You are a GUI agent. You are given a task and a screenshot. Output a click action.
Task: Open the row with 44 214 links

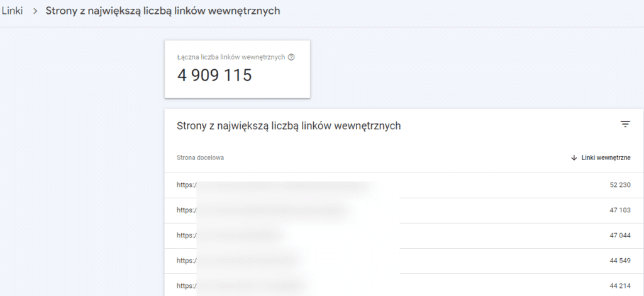(x=404, y=285)
